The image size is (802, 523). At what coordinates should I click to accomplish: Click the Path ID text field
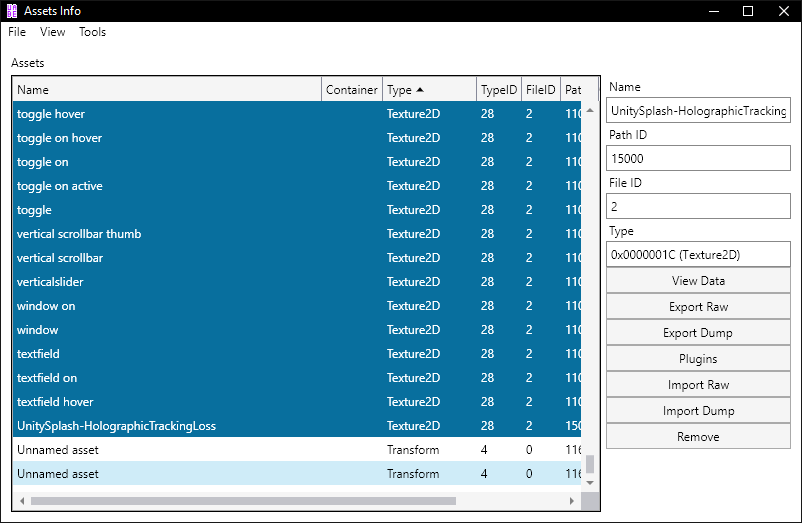pos(698,158)
